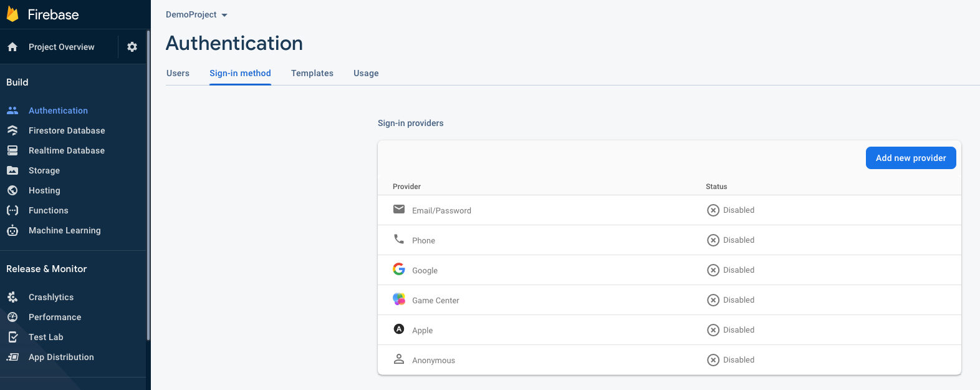Viewport: 980px width, 390px height.
Task: Open project settings gear icon
Action: 132,47
